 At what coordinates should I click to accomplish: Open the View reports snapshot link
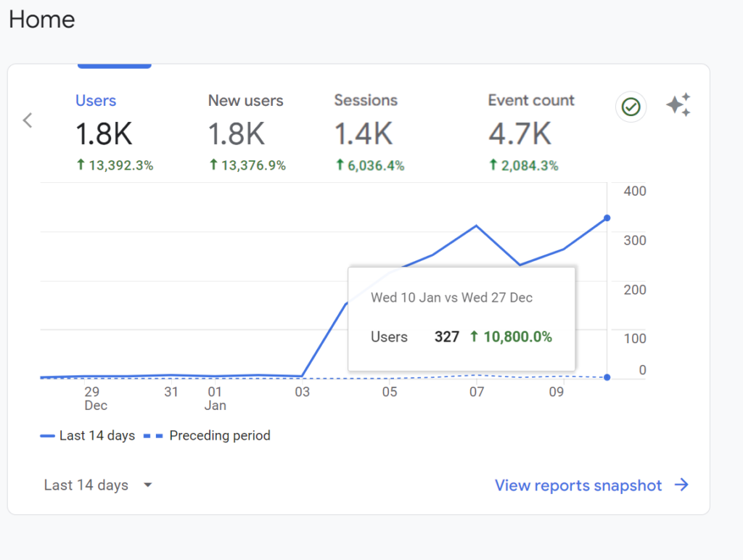(x=578, y=485)
